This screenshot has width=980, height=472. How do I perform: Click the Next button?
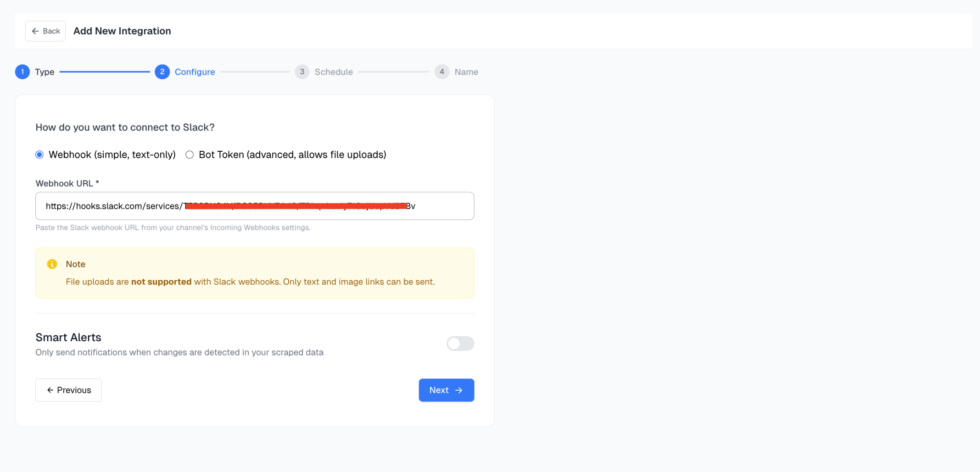[x=446, y=390]
